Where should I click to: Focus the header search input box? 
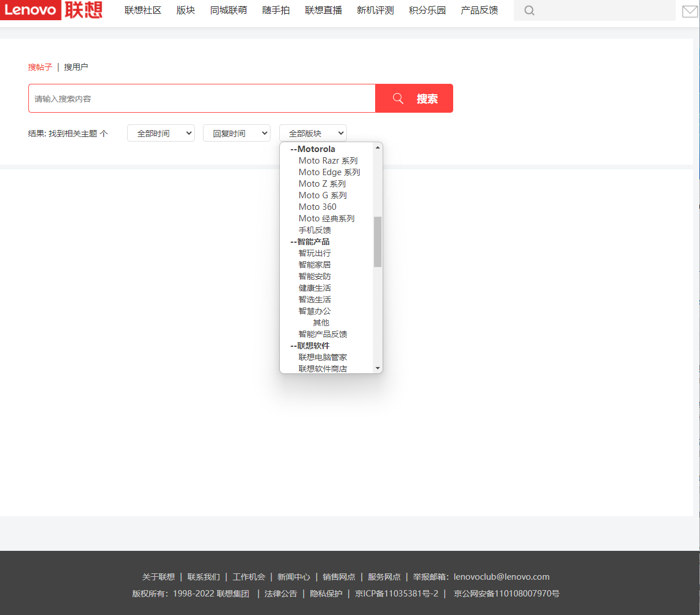pos(595,10)
